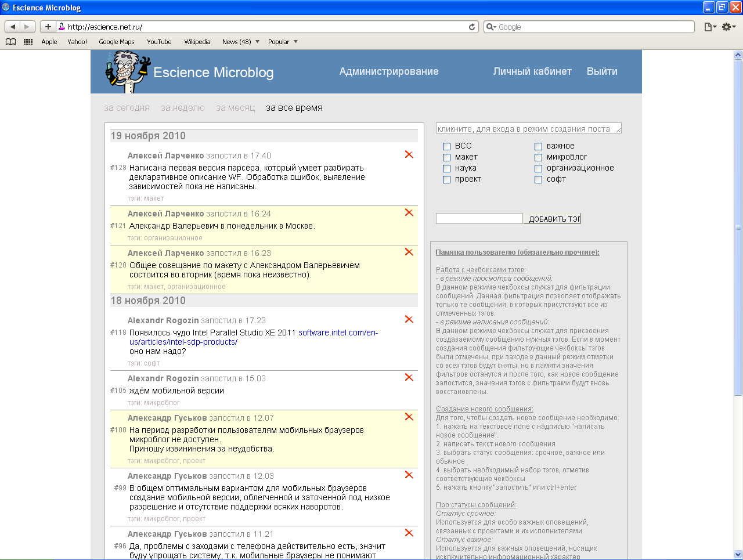Click the Памятка пользователю heading

tap(518, 252)
